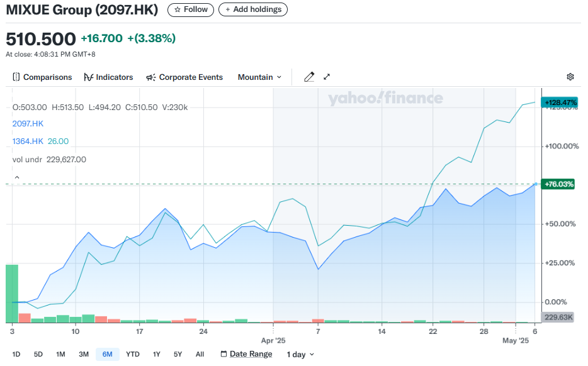Click date label 22 on axis

click(433, 331)
